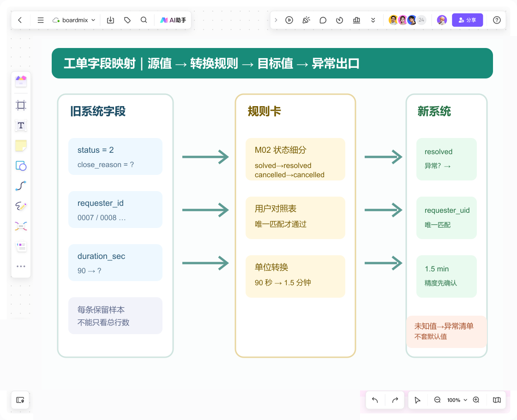
Task: Open the voting chart icon
Action: (x=356, y=20)
